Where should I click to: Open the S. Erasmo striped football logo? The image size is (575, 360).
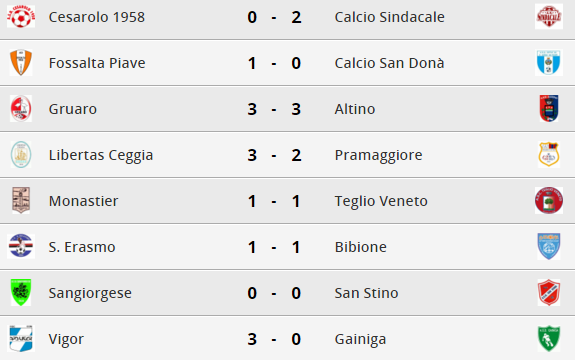[x=21, y=246]
